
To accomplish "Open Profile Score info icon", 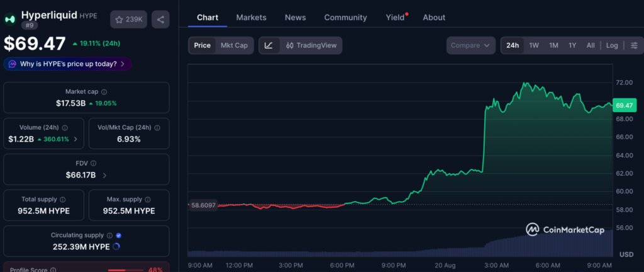I will [x=53, y=270].
